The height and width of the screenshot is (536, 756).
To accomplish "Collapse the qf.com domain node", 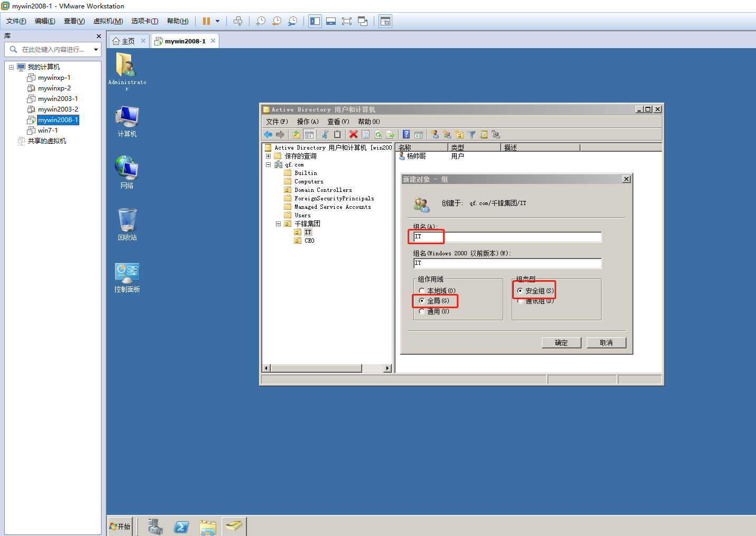I will pos(268,164).
